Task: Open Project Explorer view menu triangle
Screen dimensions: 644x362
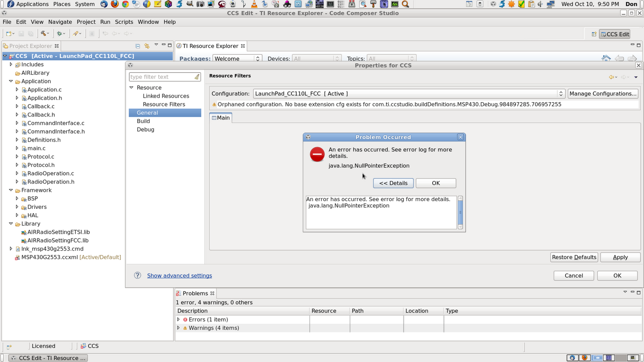Action: [x=156, y=45]
